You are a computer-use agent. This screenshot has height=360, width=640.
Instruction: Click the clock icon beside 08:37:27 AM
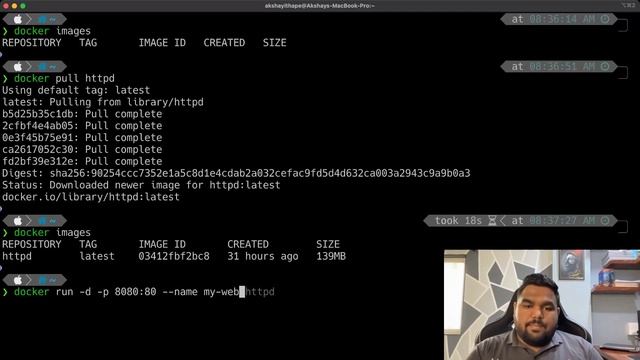(605, 221)
